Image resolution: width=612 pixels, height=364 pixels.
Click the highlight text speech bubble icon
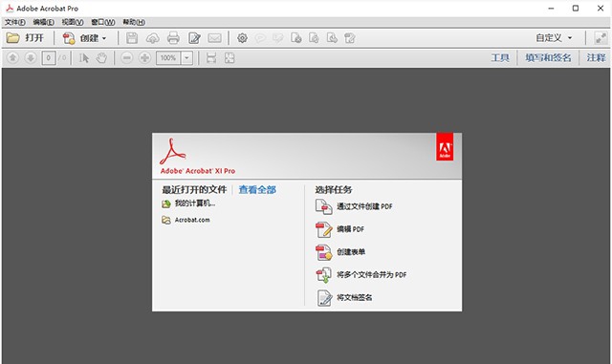278,38
